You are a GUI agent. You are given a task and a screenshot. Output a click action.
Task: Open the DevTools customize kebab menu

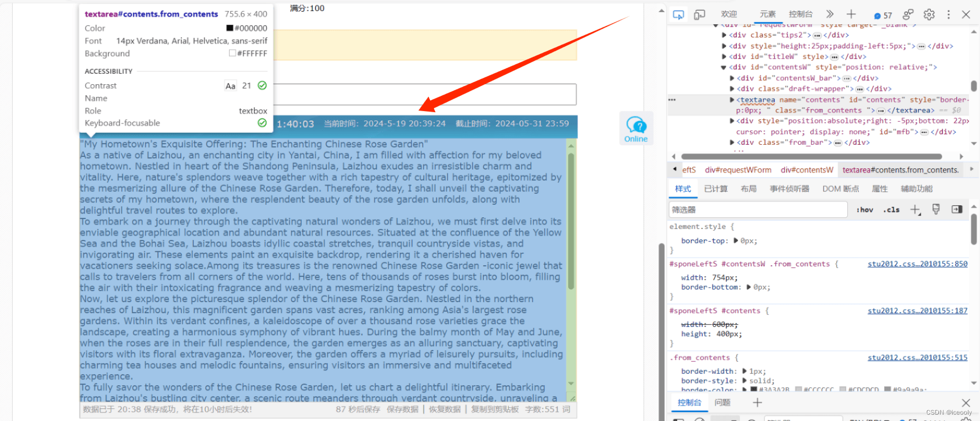point(948,14)
